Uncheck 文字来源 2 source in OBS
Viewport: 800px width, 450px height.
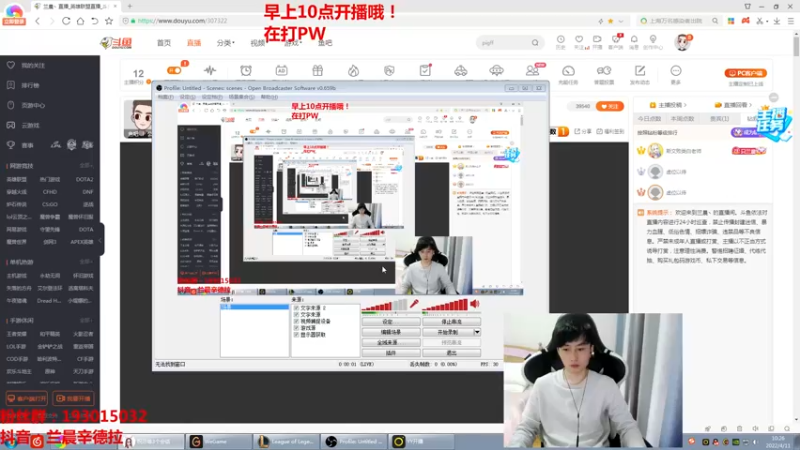click(296, 308)
